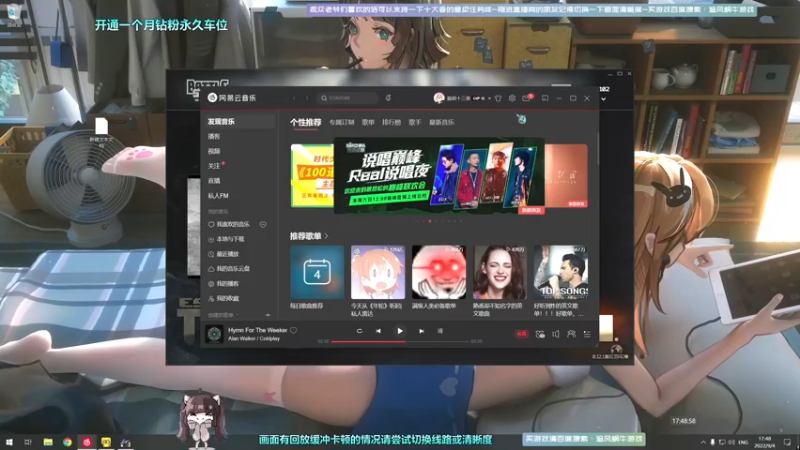This screenshot has width=800, height=450.
Task: Go back using the left arrow
Action: 294,98
